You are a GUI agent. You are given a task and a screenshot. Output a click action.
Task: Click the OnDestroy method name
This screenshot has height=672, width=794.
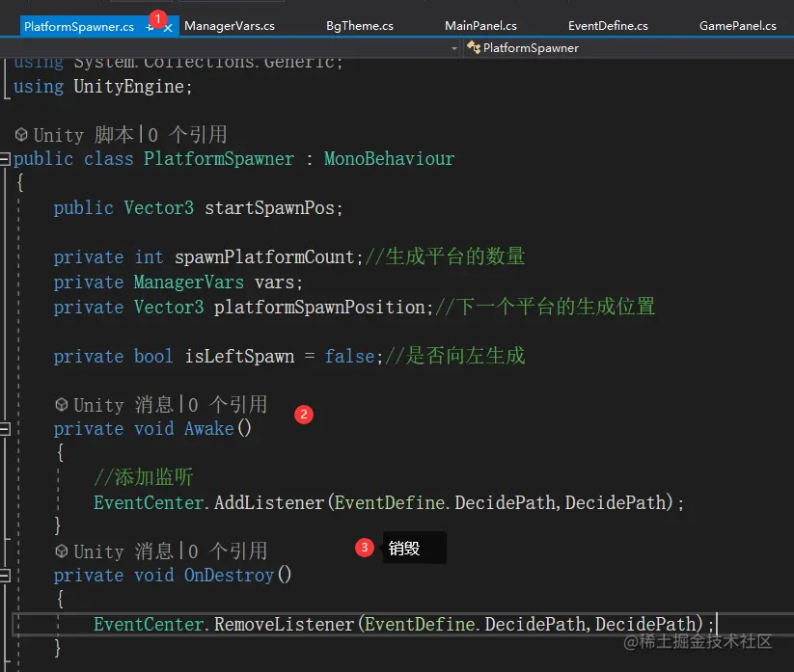click(x=229, y=576)
